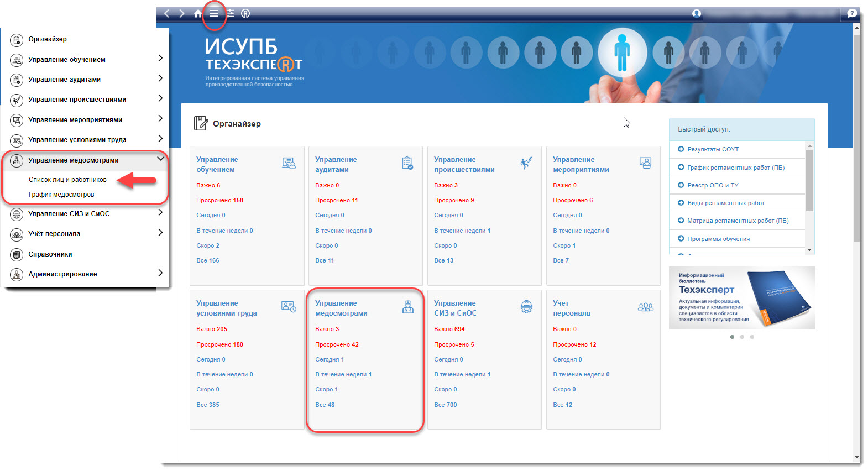Select the second banner carousel dot

(742, 337)
